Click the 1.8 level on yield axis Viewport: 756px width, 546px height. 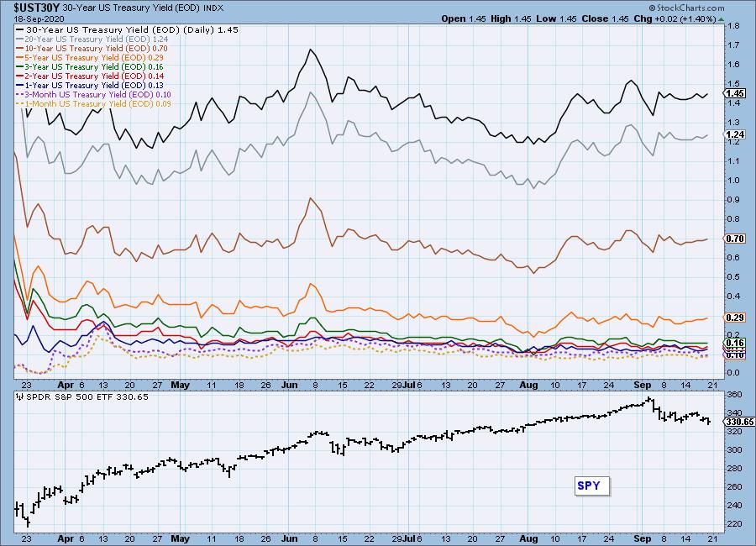click(734, 25)
